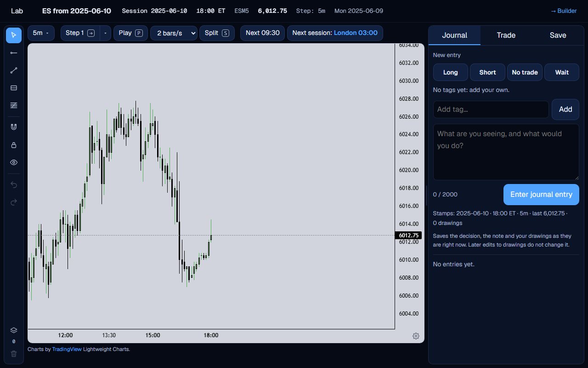
Task: Click the 6012.75 current price label
Action: [409, 236]
